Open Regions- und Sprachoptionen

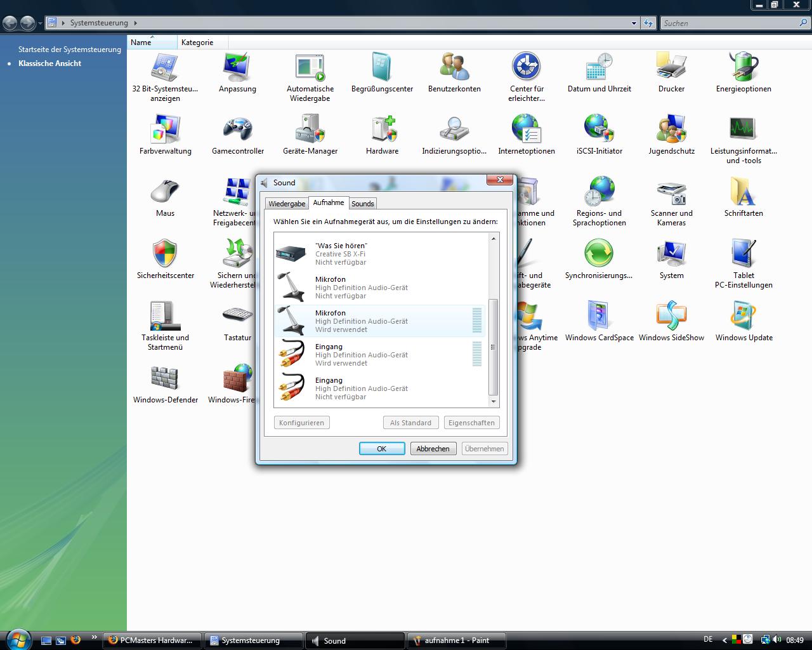(599, 201)
